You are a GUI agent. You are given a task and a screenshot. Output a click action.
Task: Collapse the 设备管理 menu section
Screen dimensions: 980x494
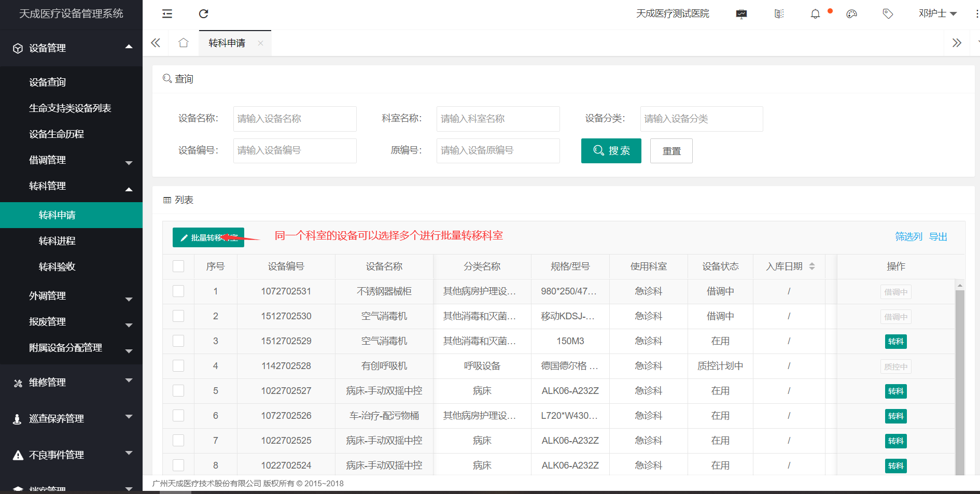[129, 47]
